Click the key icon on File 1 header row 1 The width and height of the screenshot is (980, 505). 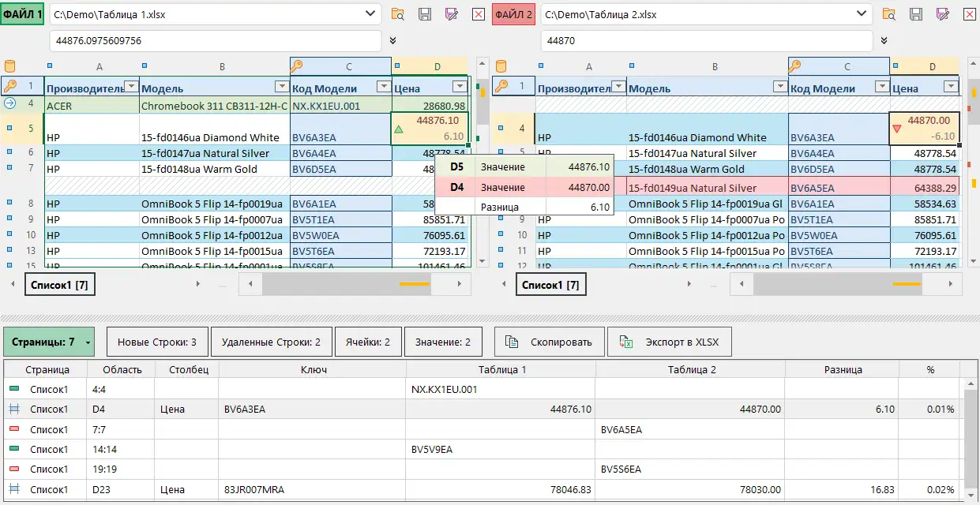[x=10, y=86]
